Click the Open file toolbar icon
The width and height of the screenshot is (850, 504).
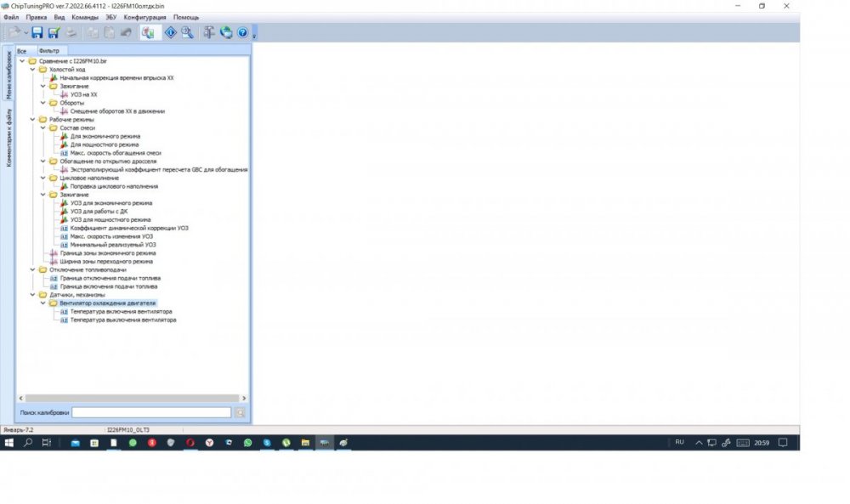click(x=14, y=32)
